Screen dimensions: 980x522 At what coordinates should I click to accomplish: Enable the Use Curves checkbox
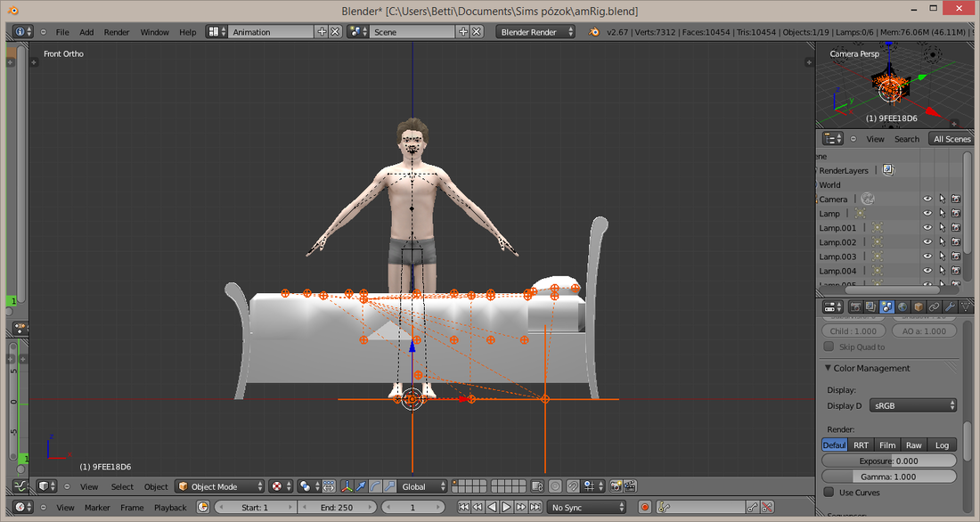point(829,492)
